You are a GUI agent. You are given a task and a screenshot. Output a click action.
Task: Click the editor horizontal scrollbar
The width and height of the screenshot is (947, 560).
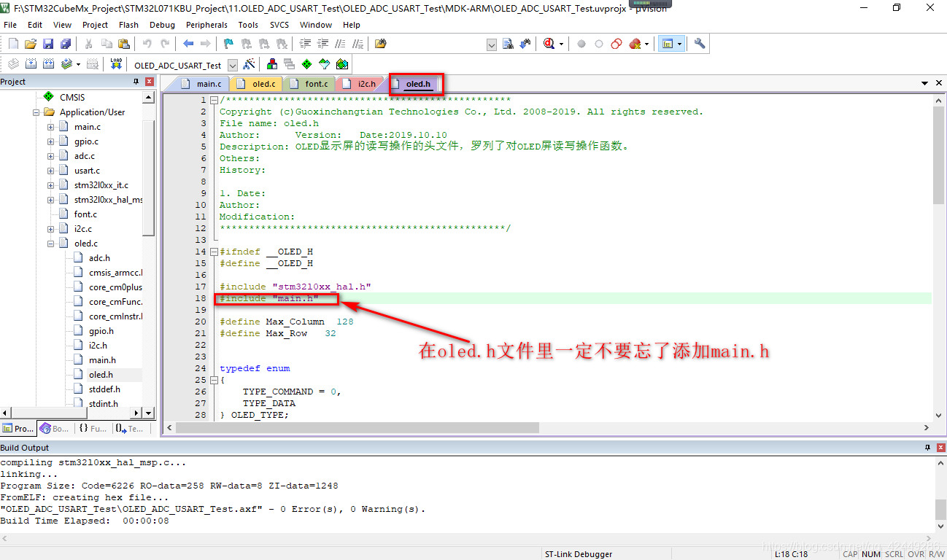tap(357, 428)
